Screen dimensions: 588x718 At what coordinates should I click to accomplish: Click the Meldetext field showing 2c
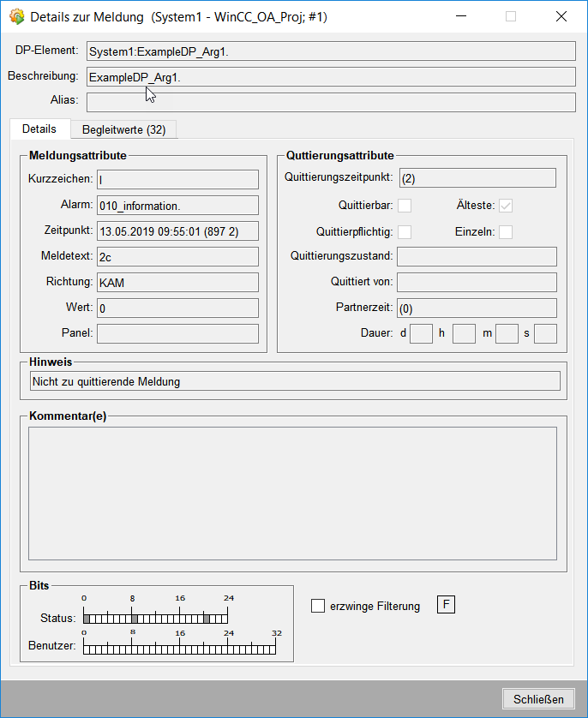(177, 256)
